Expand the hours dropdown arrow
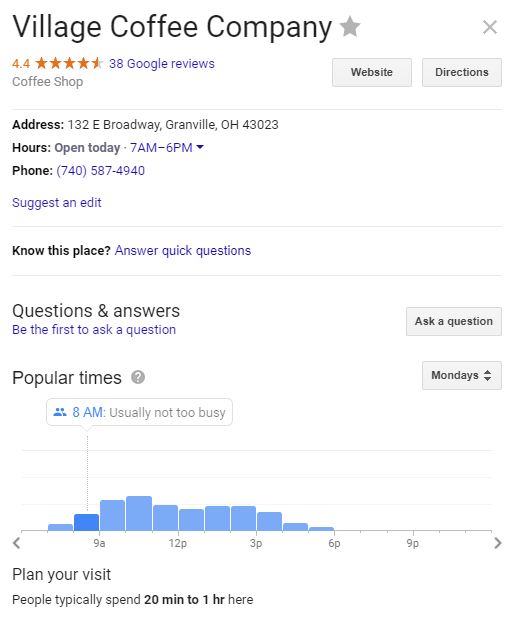The image size is (511, 629). tap(200, 147)
